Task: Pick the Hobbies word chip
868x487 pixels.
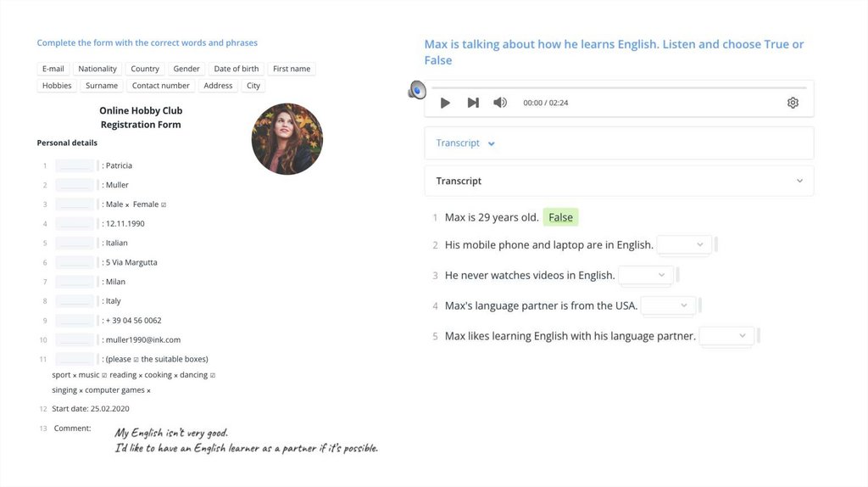Action: 57,86
